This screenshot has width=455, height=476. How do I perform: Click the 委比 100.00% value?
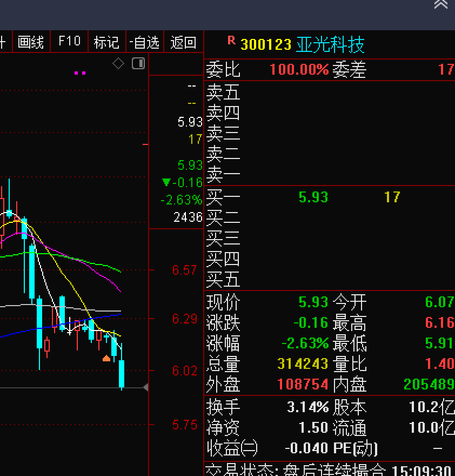pos(299,70)
